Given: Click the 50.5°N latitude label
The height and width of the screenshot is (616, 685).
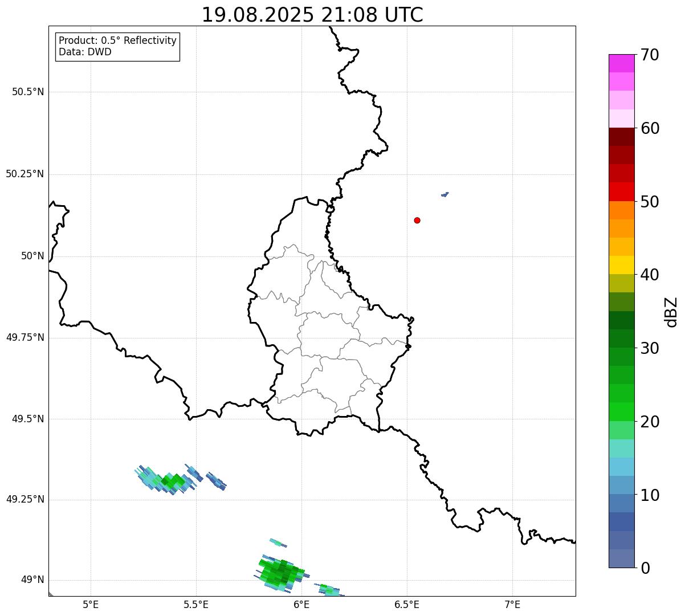Looking at the screenshot, I should pyautogui.click(x=28, y=92).
